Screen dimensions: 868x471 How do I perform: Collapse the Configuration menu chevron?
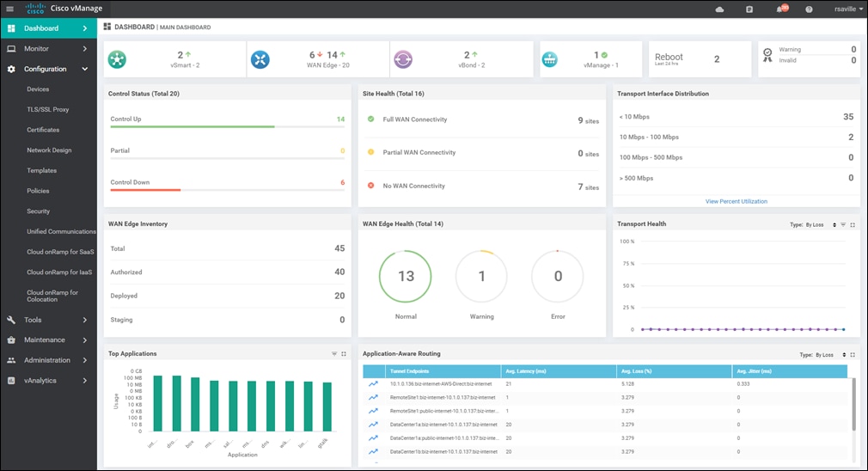tap(85, 69)
